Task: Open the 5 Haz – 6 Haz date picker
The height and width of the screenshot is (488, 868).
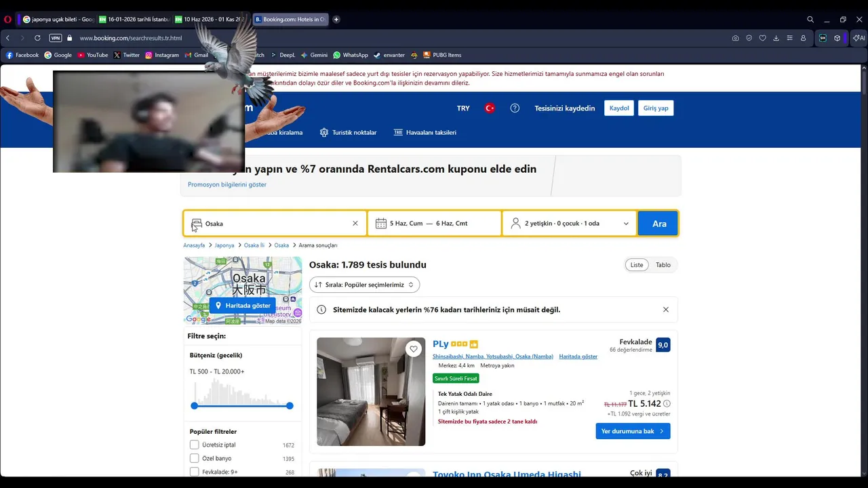Action: tap(434, 223)
